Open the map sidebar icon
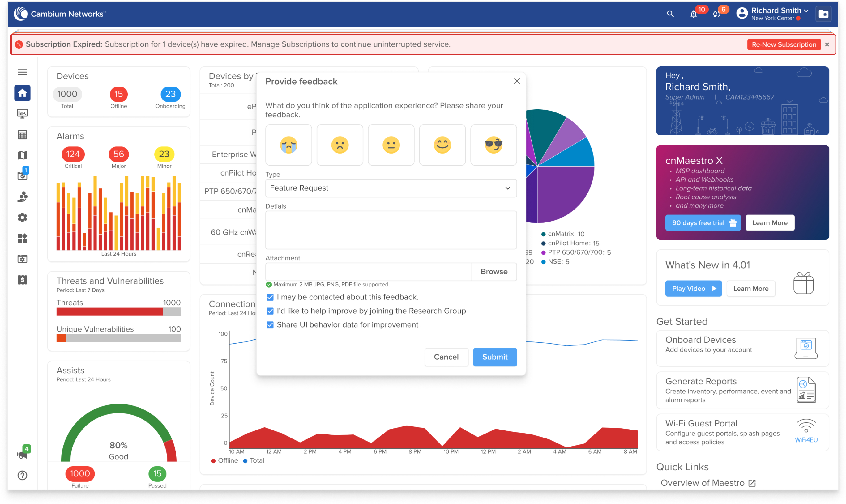The width and height of the screenshot is (846, 504). pyautogui.click(x=23, y=155)
